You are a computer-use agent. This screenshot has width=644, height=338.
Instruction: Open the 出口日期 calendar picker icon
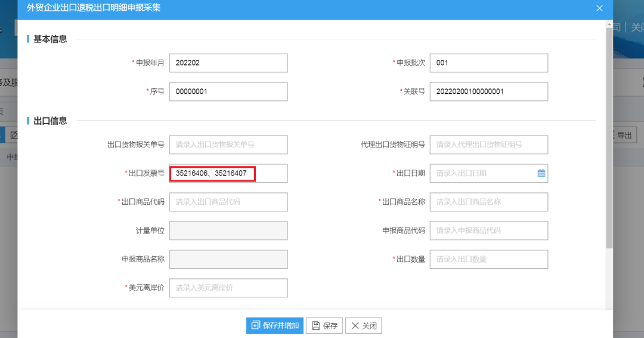pos(541,173)
